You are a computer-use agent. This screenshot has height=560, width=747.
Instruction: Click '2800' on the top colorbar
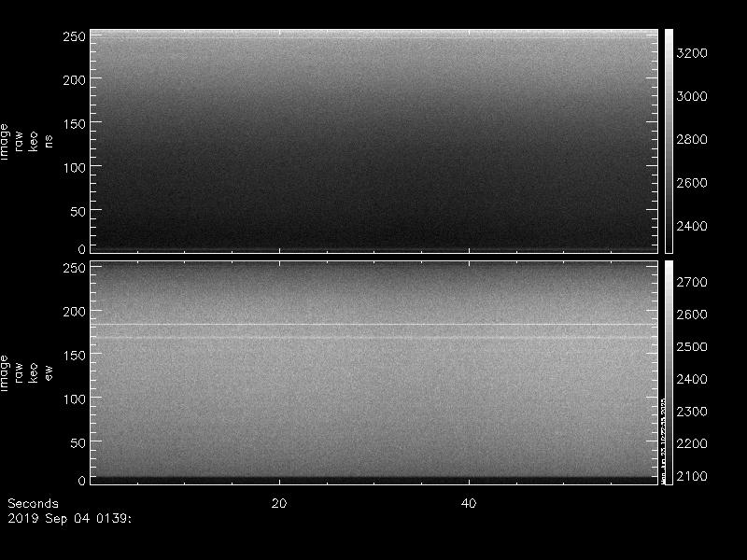(692, 139)
